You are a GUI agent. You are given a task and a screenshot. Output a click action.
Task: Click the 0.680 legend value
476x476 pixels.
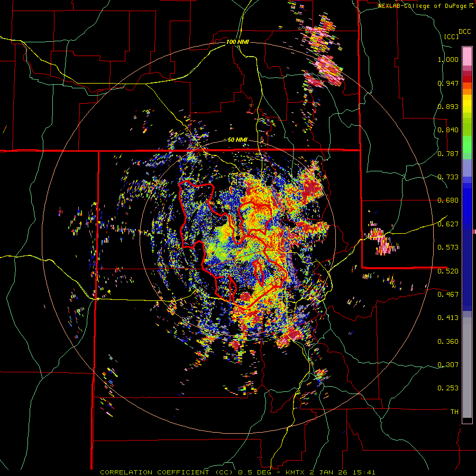coord(448,200)
